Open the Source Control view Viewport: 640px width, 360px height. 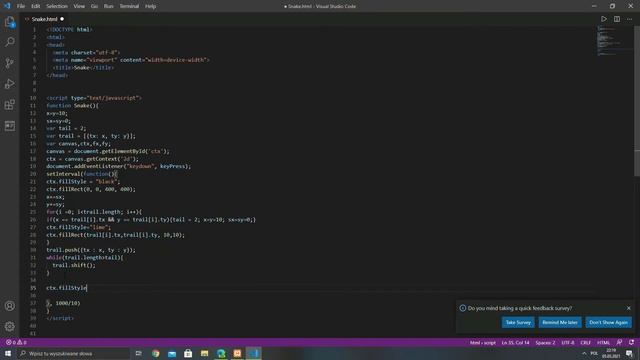(10, 63)
